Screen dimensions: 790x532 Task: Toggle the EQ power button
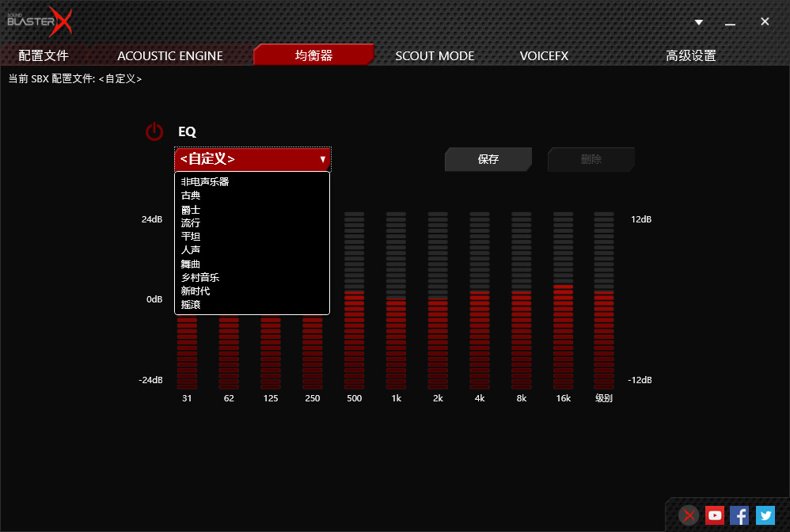(154, 132)
